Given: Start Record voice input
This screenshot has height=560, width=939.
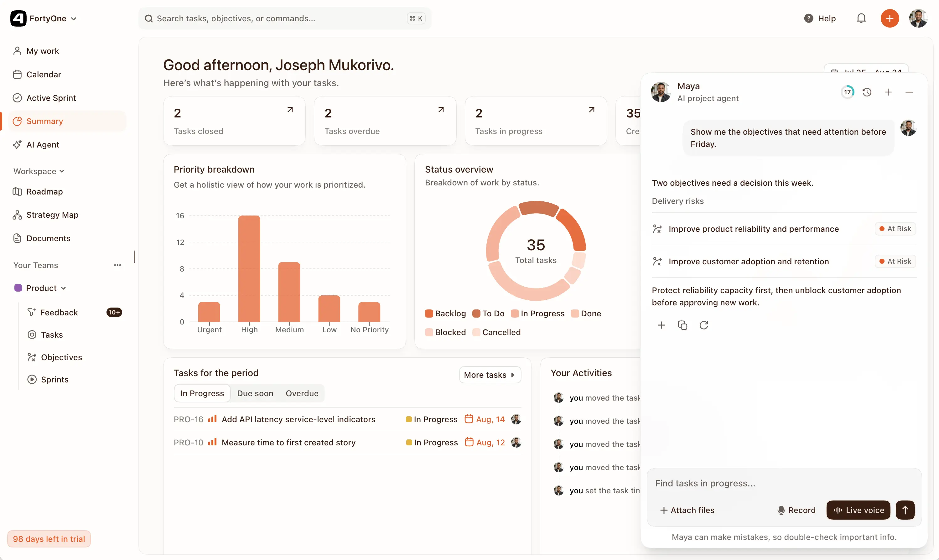Looking at the screenshot, I should tap(796, 510).
